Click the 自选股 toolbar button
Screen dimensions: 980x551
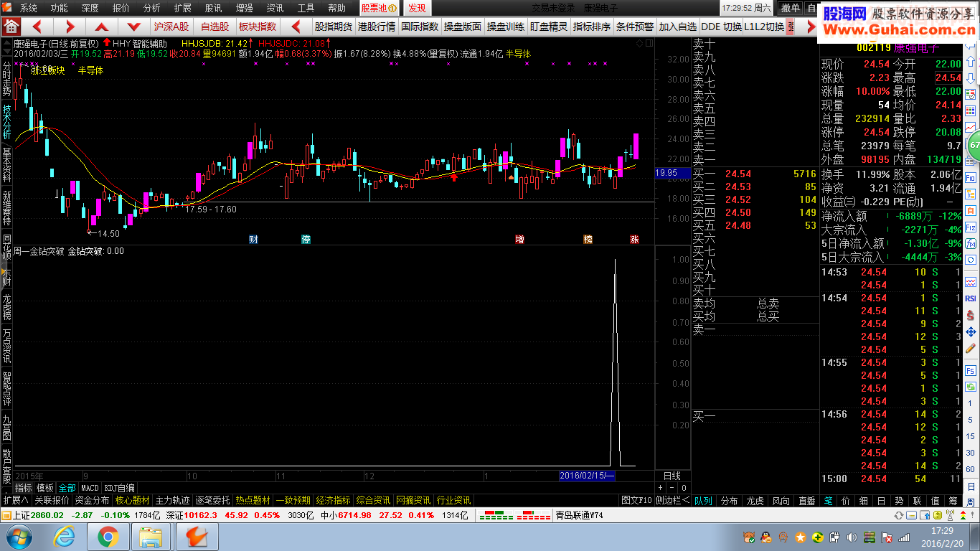pyautogui.click(x=215, y=27)
